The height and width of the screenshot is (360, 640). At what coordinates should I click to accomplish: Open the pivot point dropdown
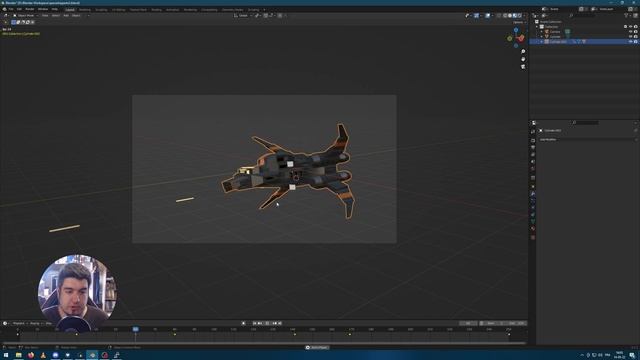point(258,16)
